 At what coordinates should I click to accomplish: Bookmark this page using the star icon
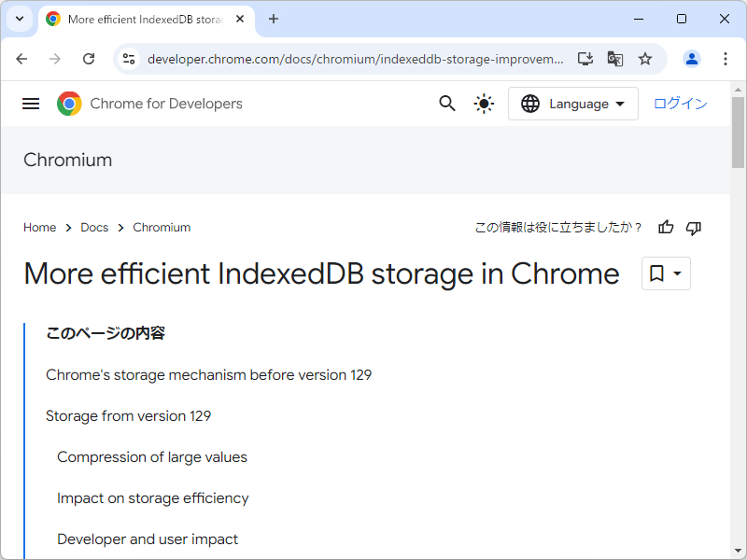click(645, 58)
